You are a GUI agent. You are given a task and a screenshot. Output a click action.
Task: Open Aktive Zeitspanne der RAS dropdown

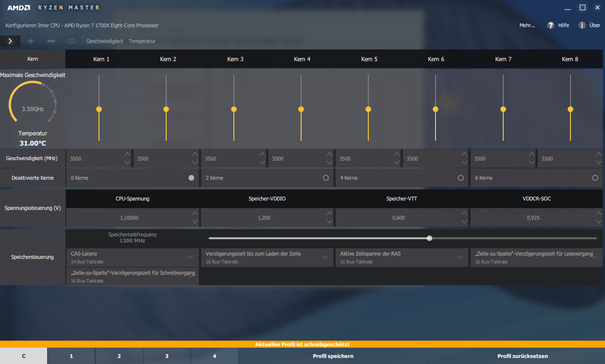point(401,258)
